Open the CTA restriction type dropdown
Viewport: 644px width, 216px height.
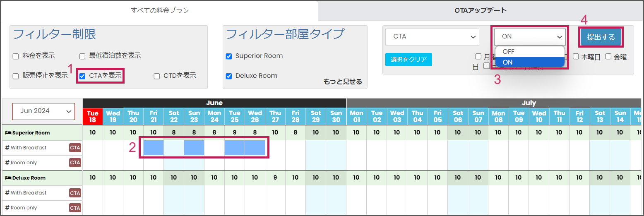432,37
